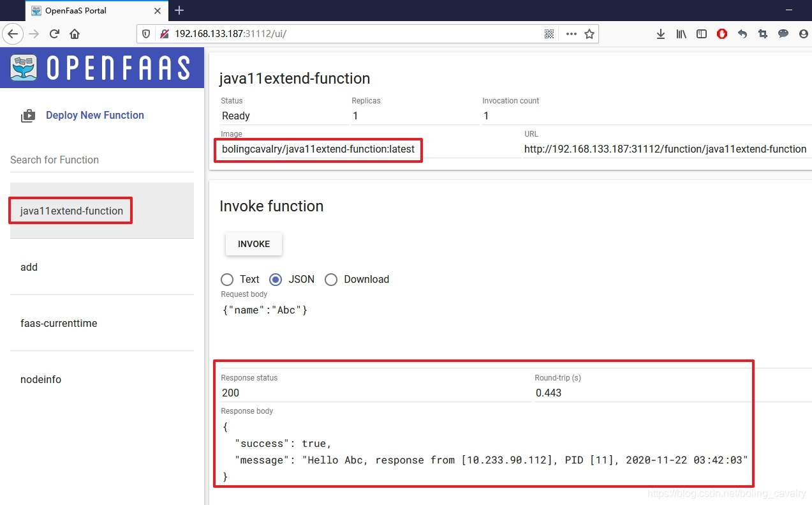Click the Response status value 200
The image size is (812, 505).
pos(230,393)
